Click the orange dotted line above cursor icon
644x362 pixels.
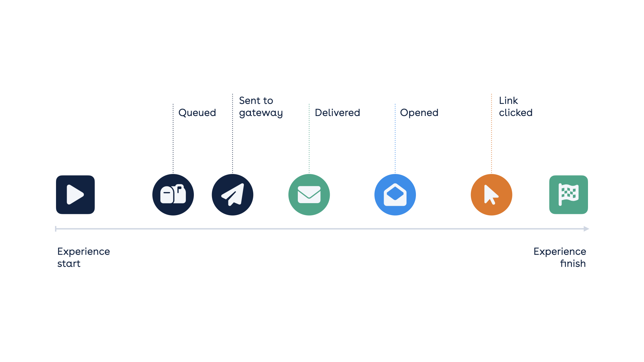point(491,134)
